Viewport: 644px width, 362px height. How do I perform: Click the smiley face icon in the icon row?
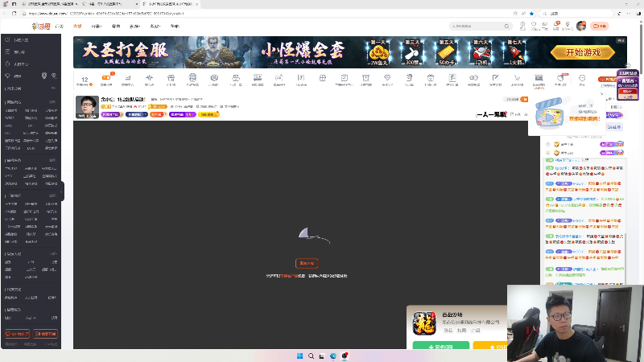tap(581, 80)
